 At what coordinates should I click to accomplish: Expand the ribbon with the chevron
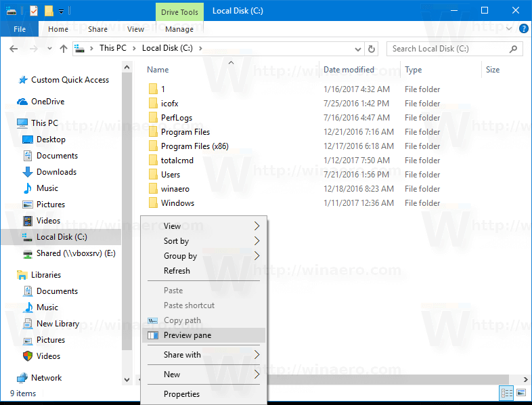pyautogui.click(x=509, y=28)
